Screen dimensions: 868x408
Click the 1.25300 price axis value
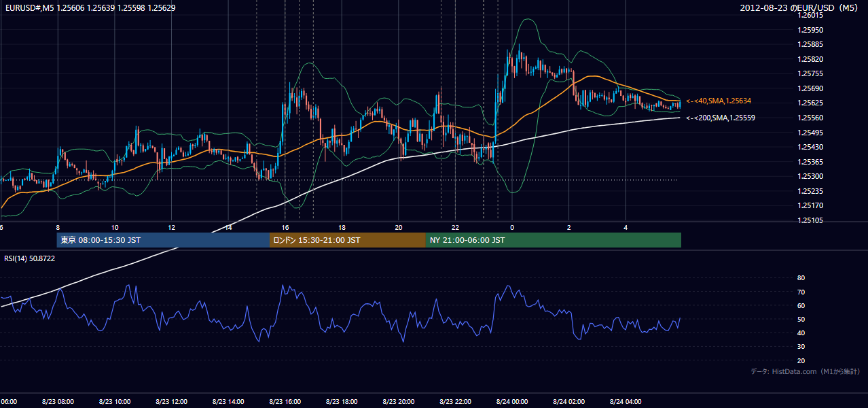[x=810, y=176]
